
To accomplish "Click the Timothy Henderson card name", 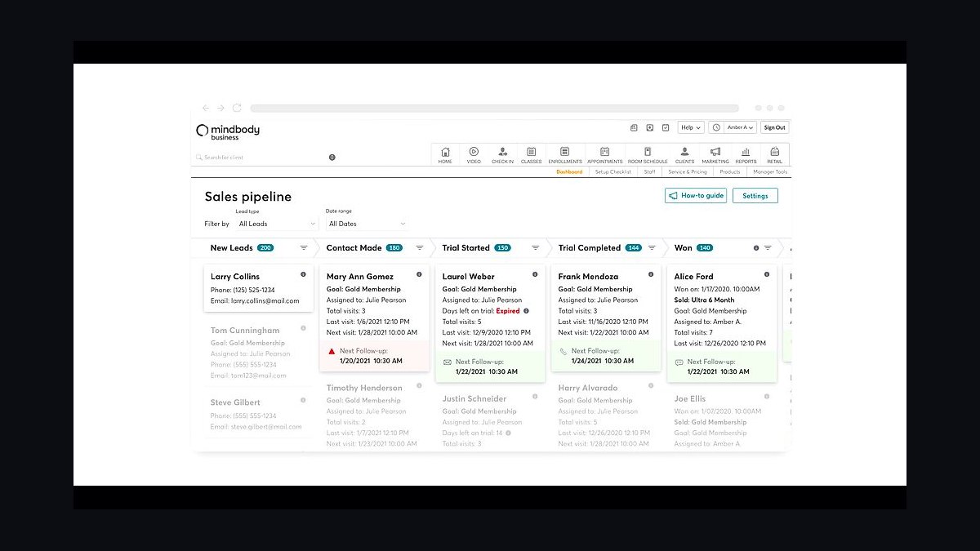I will coord(364,388).
